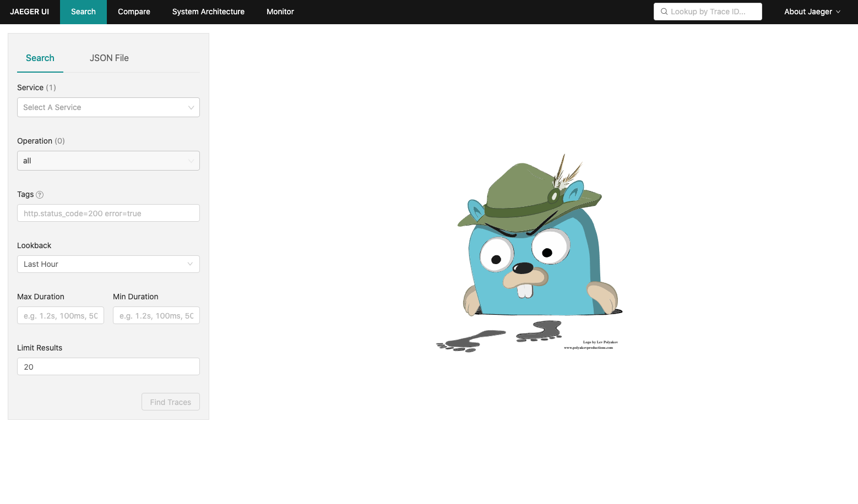
Task: Open the Compare page
Action: tap(133, 12)
